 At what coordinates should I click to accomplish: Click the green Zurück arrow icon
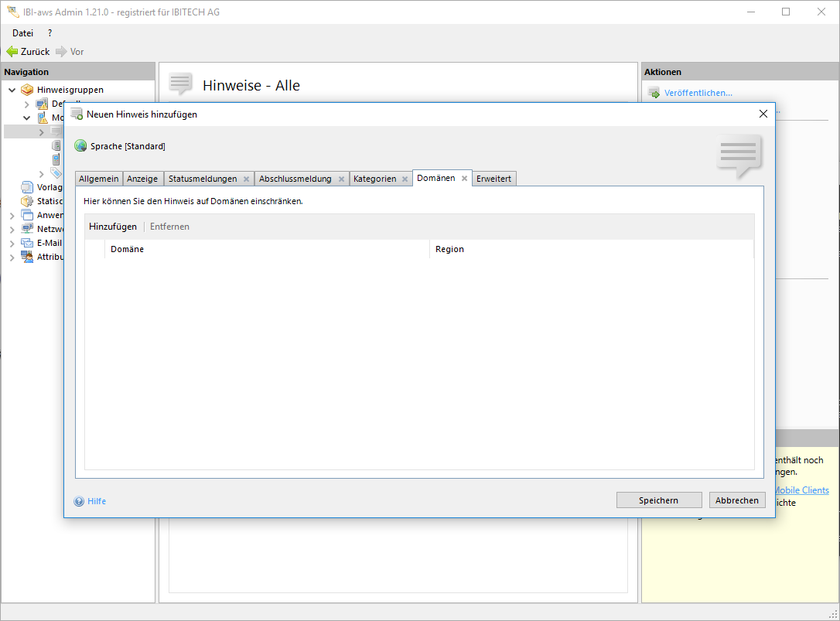coord(12,52)
